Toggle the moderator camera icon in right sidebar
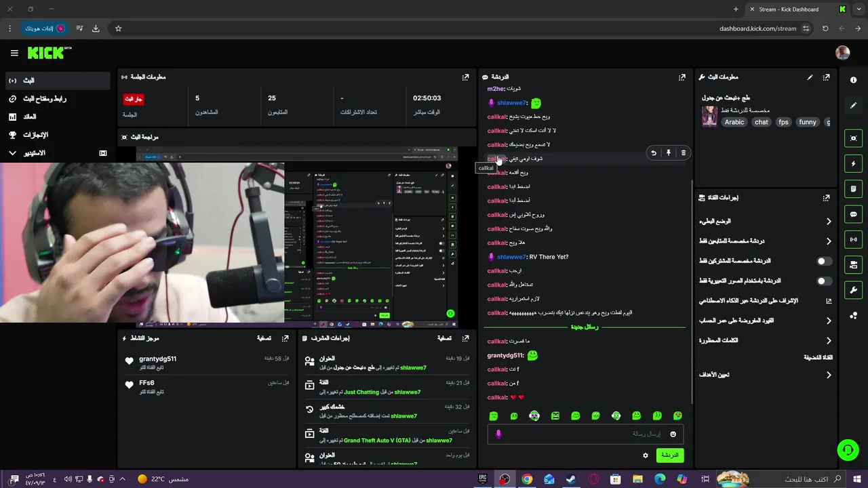Image resolution: width=868 pixels, height=488 pixels. pos(853,264)
